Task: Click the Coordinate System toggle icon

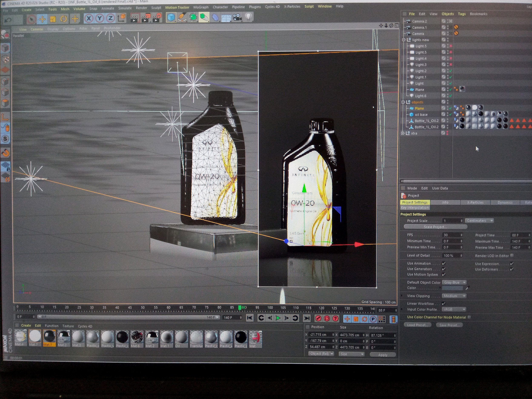Action: [122, 18]
